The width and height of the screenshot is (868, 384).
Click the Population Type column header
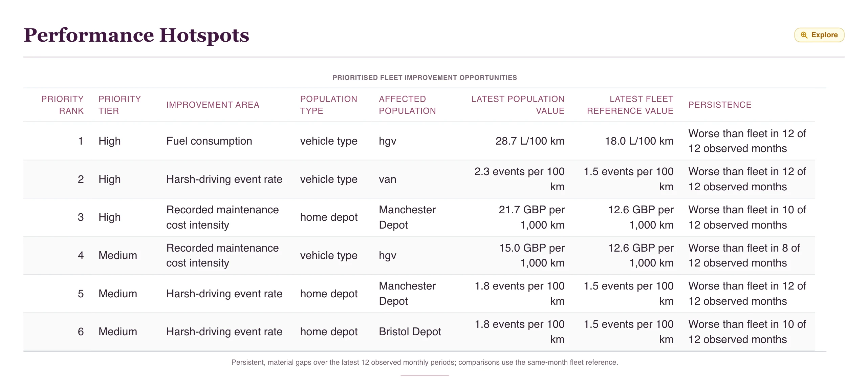click(328, 105)
